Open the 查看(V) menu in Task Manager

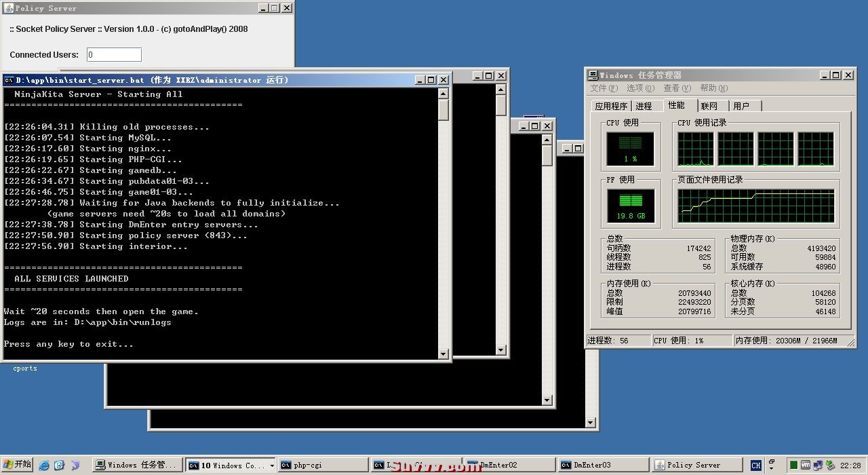677,88
